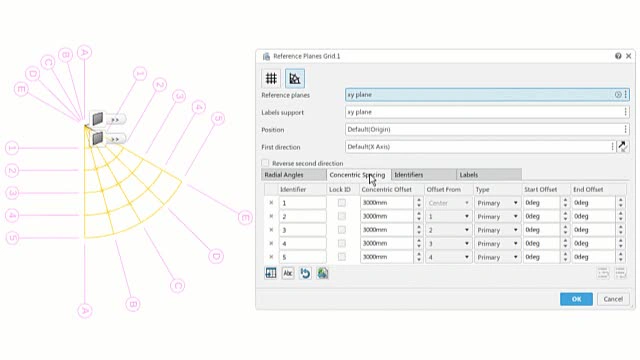Toggle Lock ID checkbox for row 4

342,244
